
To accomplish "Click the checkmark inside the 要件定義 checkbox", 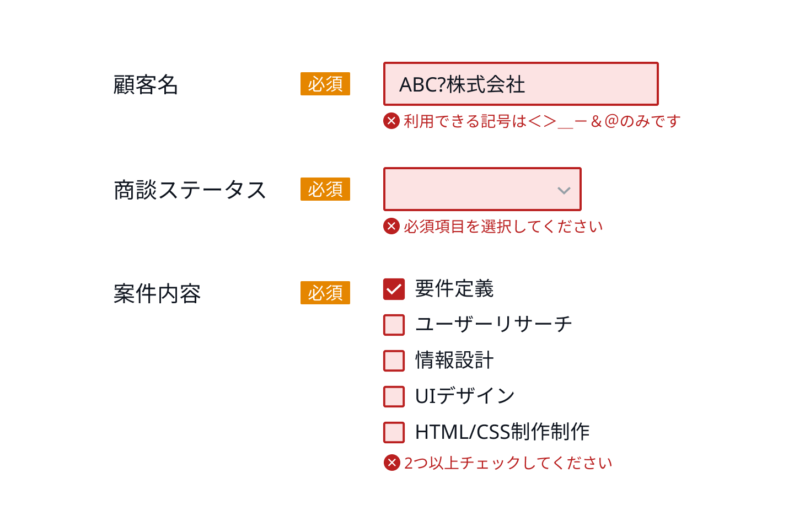I will coord(393,288).
